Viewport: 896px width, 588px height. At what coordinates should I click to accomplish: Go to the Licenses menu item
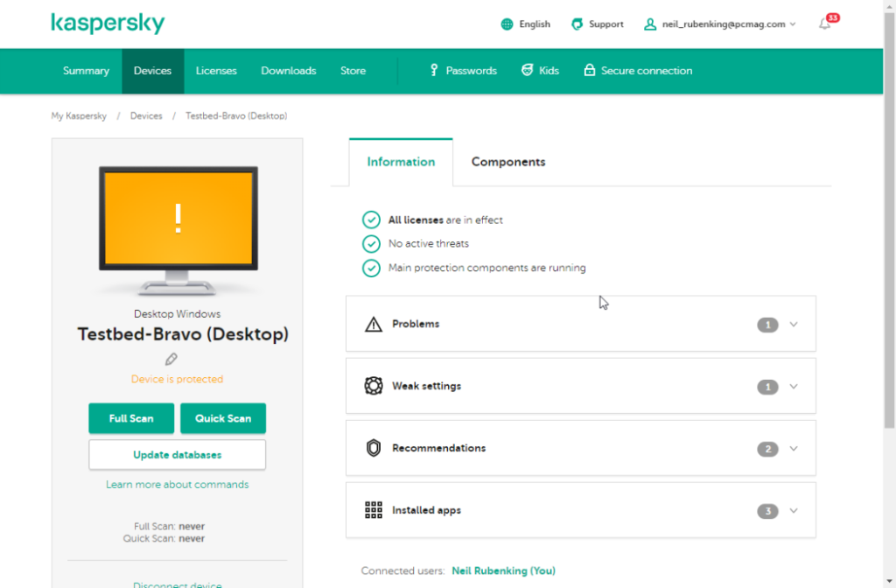click(x=216, y=70)
